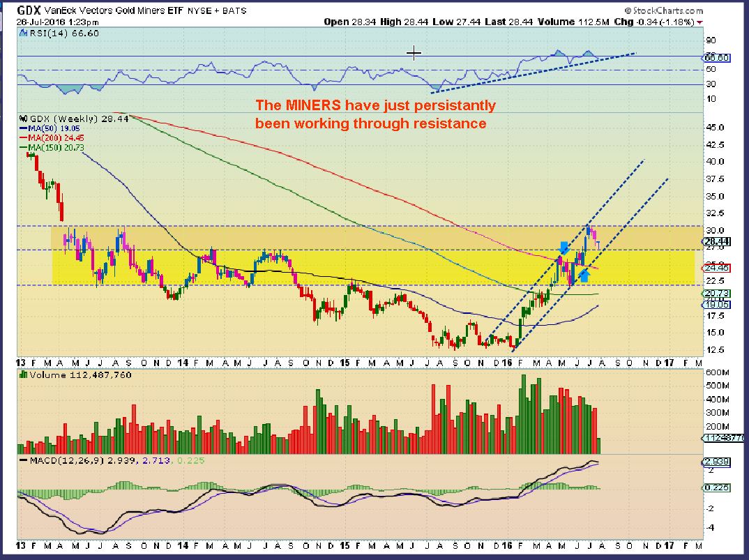Viewport: 749px width, 560px height.
Task: Select the MA(200) 24.45 legend entry
Action: point(52,138)
